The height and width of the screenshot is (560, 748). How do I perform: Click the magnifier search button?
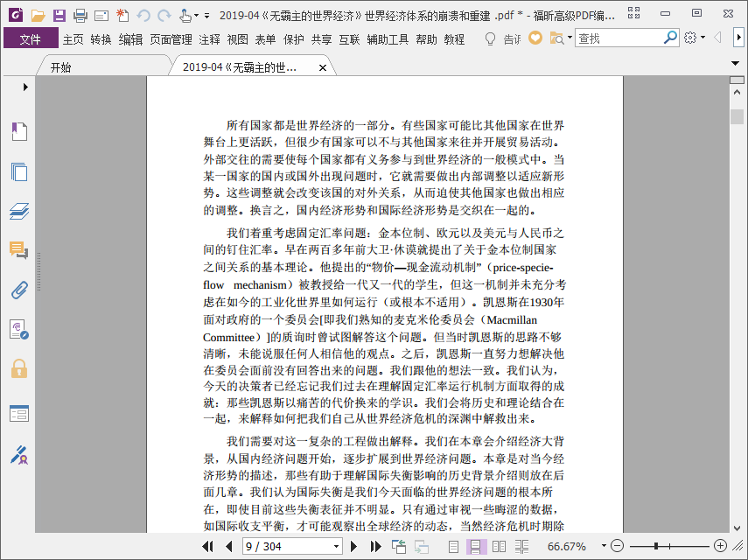670,38
